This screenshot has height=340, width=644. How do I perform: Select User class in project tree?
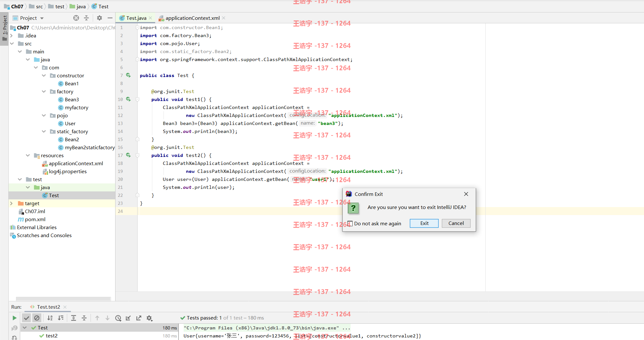click(67, 123)
